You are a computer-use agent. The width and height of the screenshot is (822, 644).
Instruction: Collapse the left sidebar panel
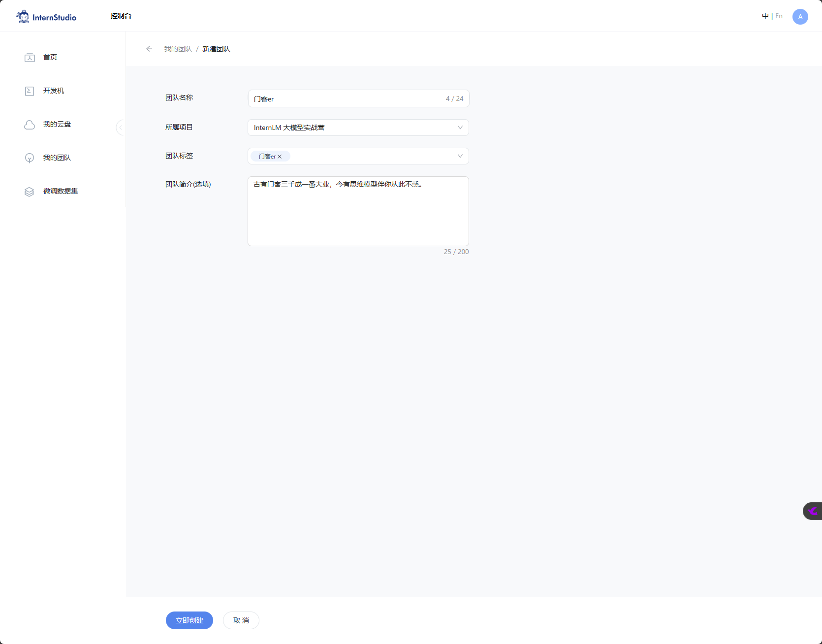(x=120, y=128)
